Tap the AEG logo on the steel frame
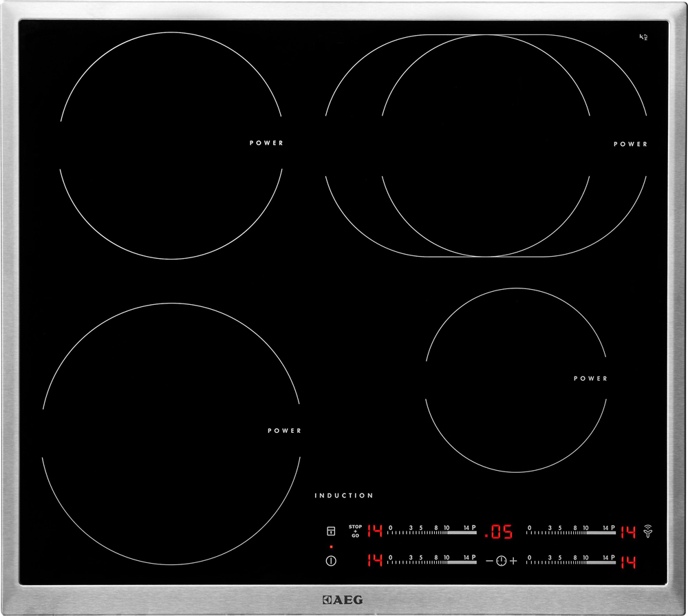The width and height of the screenshot is (688, 616). tap(343, 599)
